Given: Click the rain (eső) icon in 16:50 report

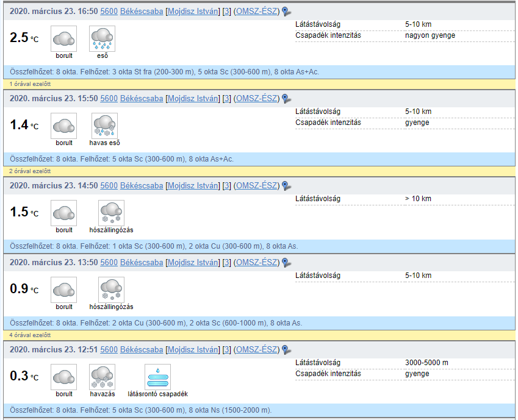Looking at the screenshot, I should 102,38.
